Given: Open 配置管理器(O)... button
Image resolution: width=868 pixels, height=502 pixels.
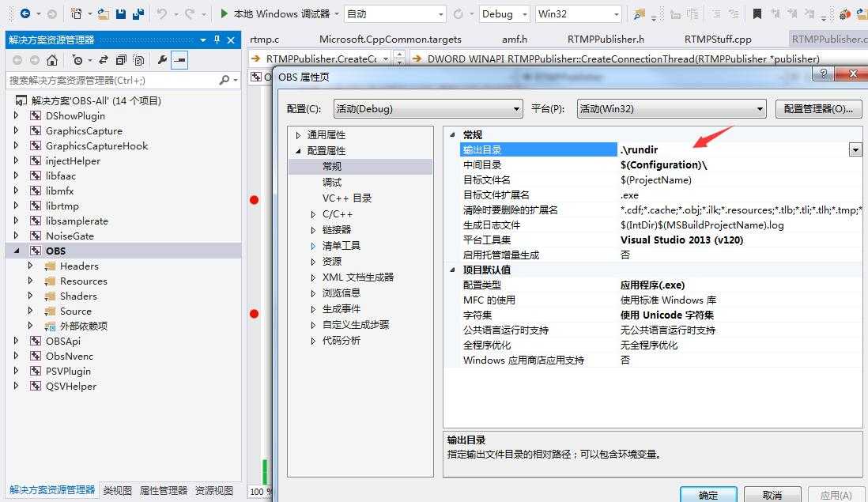Looking at the screenshot, I should coord(818,108).
